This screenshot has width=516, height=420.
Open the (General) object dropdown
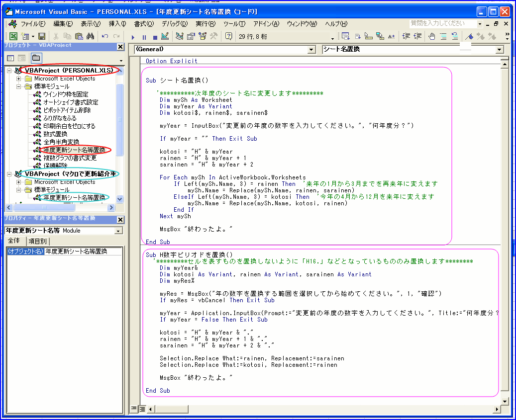tap(311, 50)
